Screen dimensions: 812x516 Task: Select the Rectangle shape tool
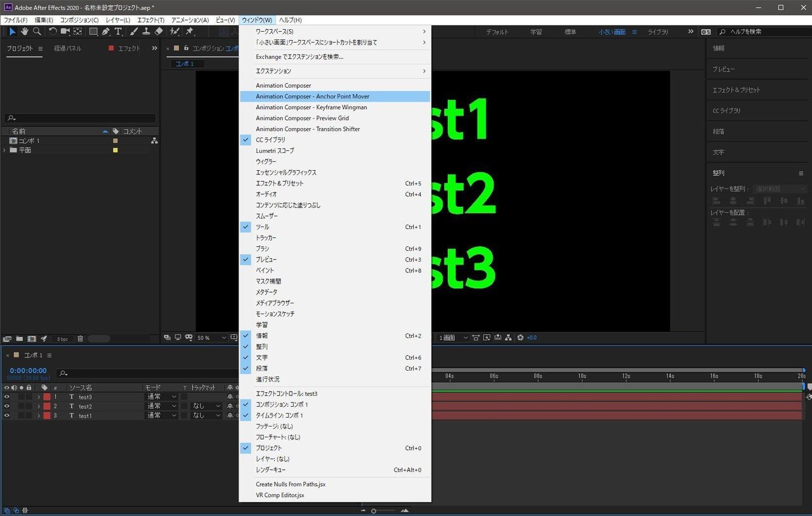tap(93, 31)
